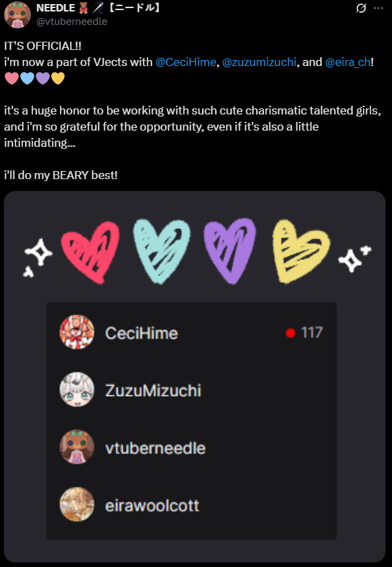This screenshot has height=567, width=392.
Task: Click the pink scribbled heart in image
Action: 90,253
